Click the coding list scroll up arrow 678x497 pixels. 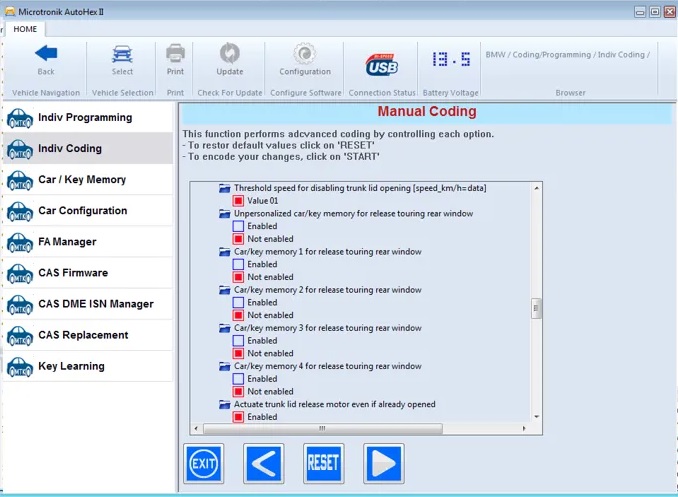(536, 188)
